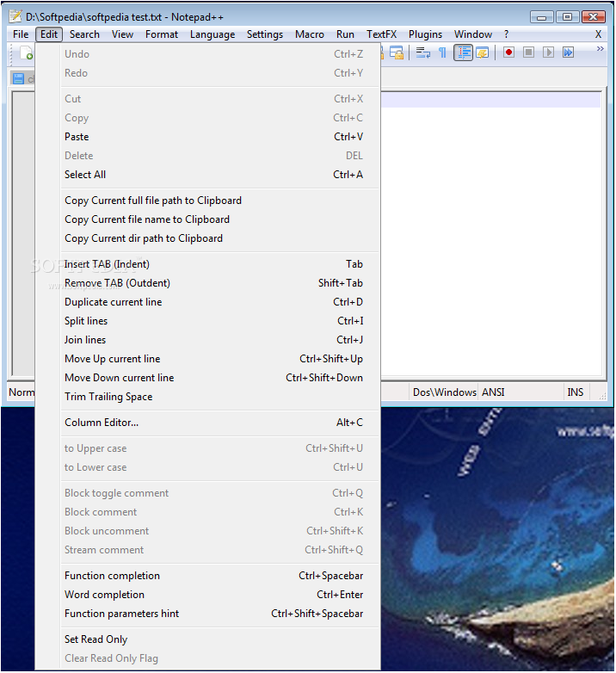Toggle word wrap toolbar icon

click(x=423, y=52)
